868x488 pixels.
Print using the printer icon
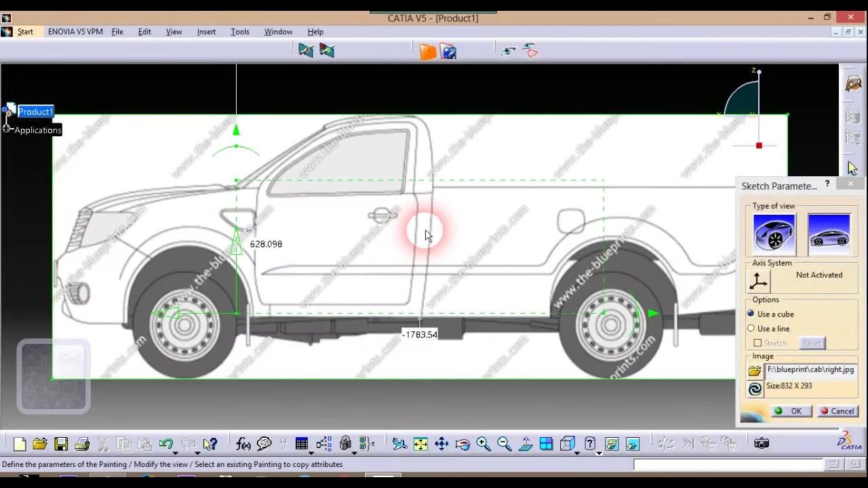(x=82, y=444)
